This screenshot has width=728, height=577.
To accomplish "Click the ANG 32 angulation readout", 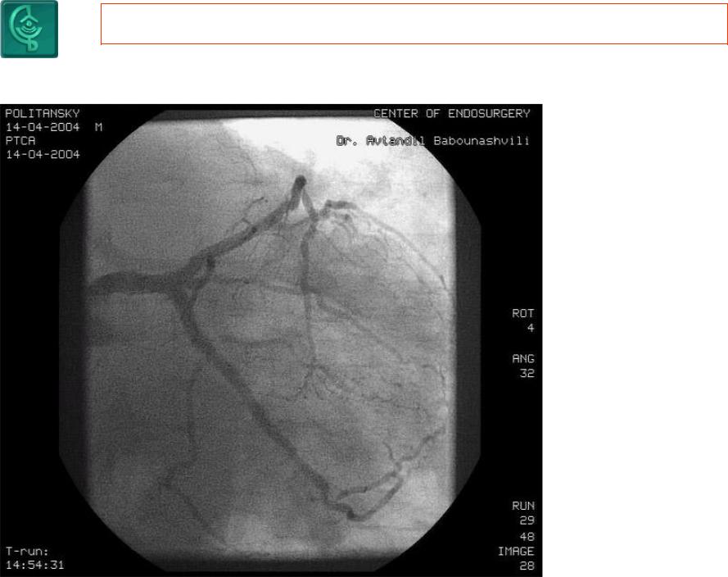I will click(x=523, y=366).
